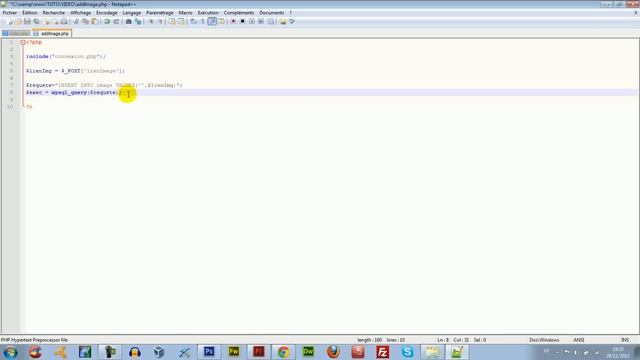Collapse the <?php fold marker on line 1

23,42
